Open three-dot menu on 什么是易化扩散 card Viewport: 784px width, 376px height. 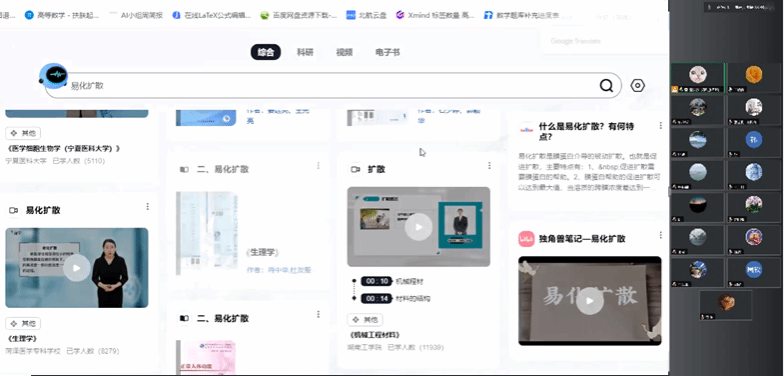pyautogui.click(x=660, y=126)
